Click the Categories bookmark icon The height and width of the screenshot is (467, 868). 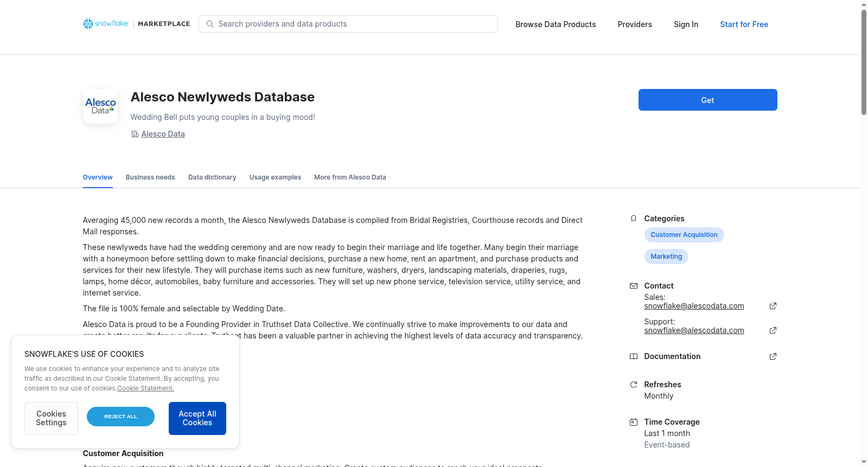(x=633, y=219)
